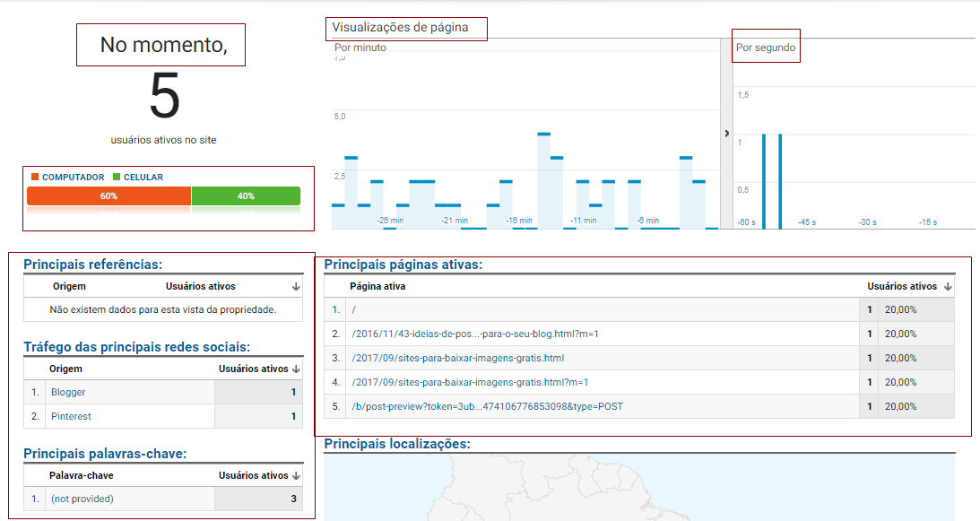Sort social network traffic by active users

coord(296,369)
